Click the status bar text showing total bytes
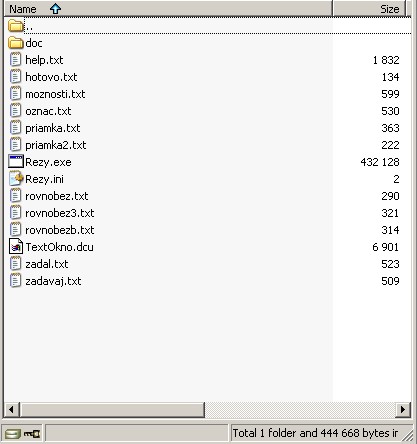Viewport: 417px width, 444px height. point(315,433)
